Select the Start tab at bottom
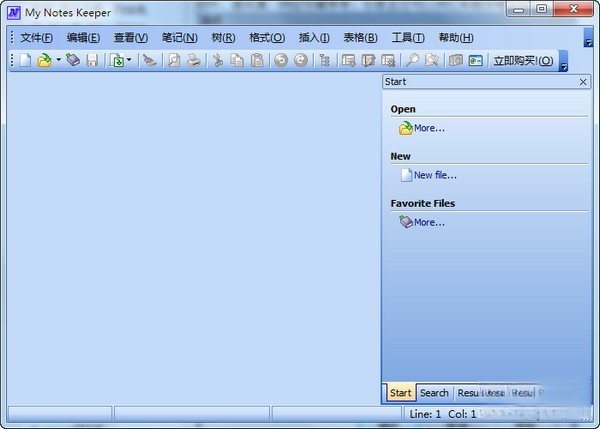 coord(400,393)
